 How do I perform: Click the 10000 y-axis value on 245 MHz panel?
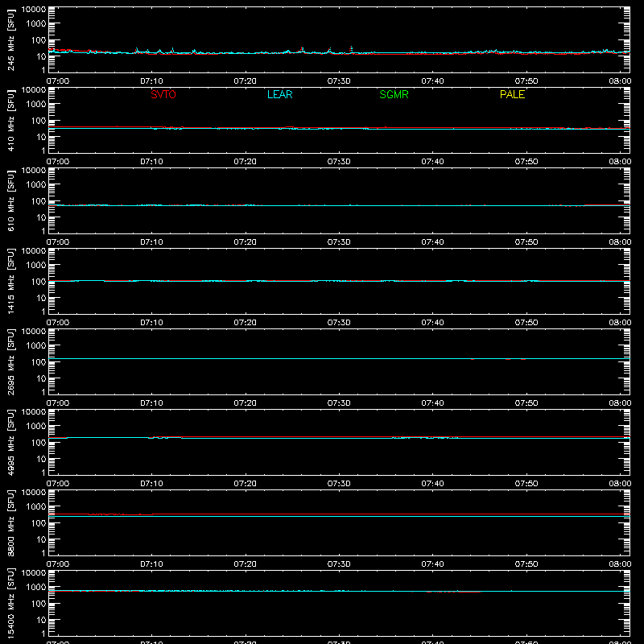(x=34, y=10)
